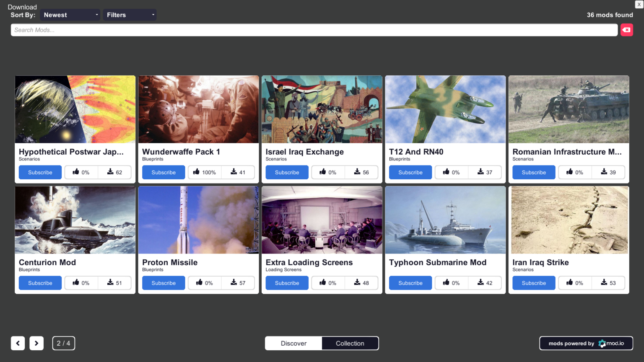Image resolution: width=644 pixels, height=362 pixels.
Task: Click the download icon on Iran Iraq Strike
Action: click(604, 283)
